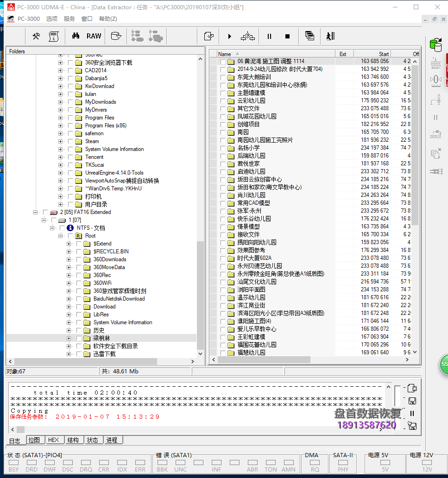Screen dimensions: 448x478
Task: Tick the Root node checkbox
Action: click(x=70, y=236)
